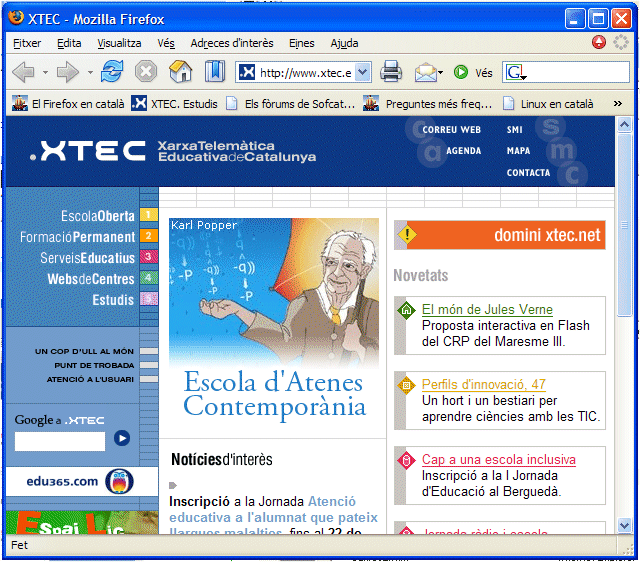Click the Mail envelope icon
The width and height of the screenshot is (640, 562).
(x=425, y=73)
